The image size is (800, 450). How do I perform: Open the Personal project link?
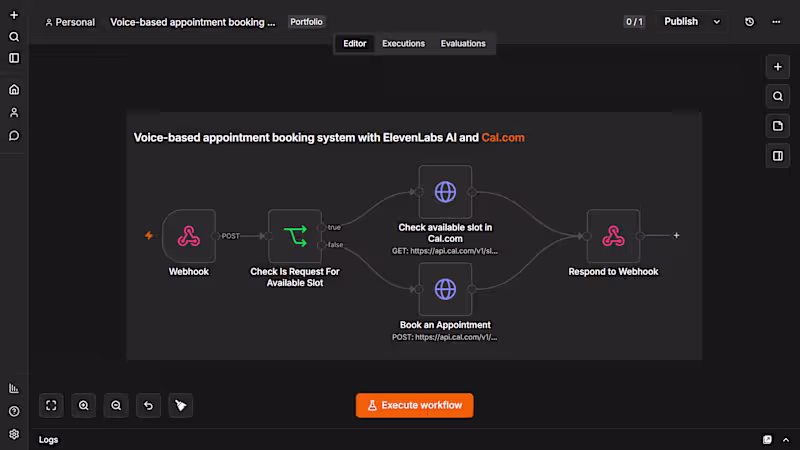pyautogui.click(x=70, y=22)
